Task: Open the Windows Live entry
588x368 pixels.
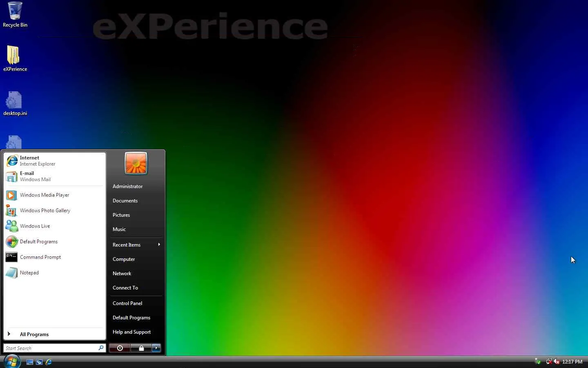Action: point(55,226)
